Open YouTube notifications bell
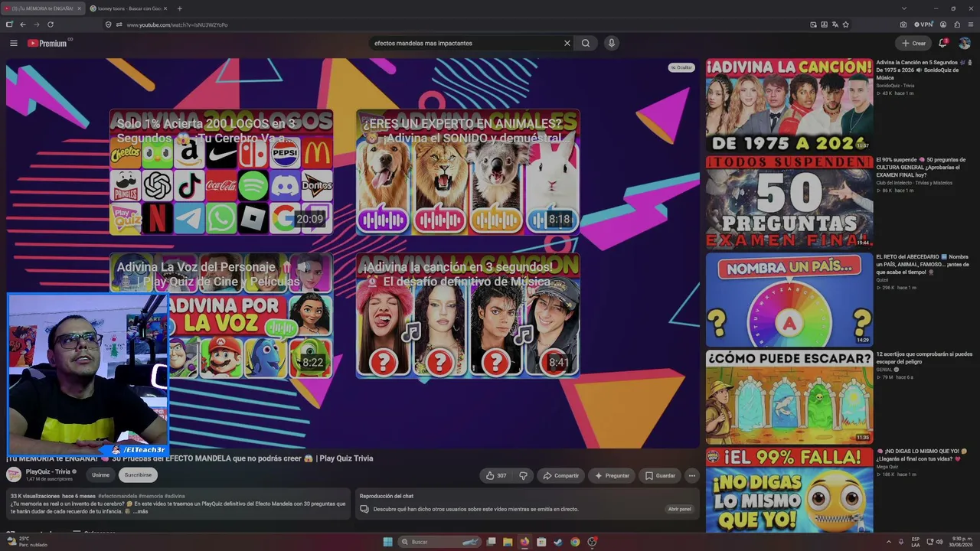This screenshot has height=551, width=980. (943, 43)
